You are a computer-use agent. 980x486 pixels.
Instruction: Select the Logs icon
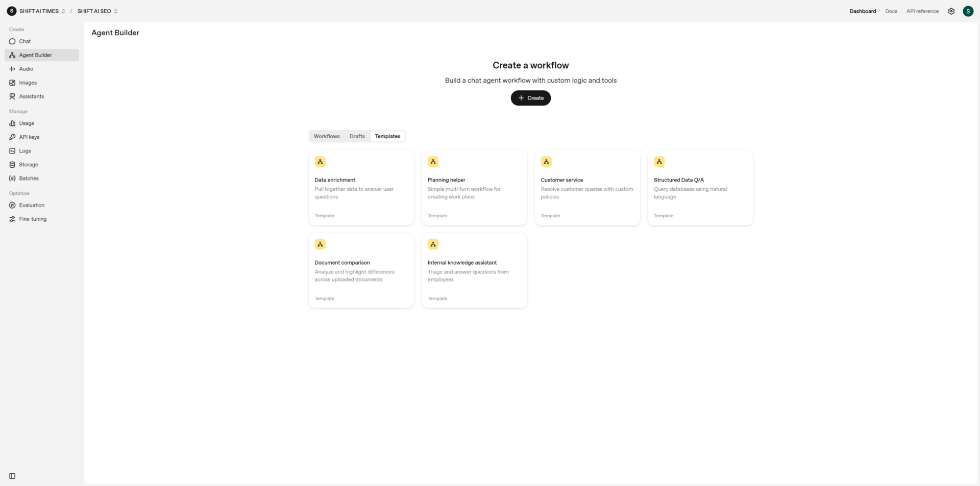tap(12, 150)
